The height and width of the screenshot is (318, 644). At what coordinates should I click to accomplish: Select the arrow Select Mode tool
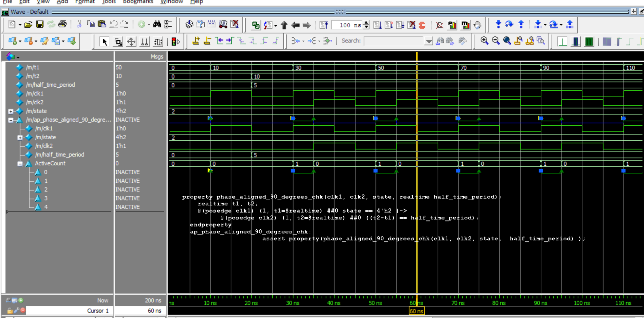(105, 42)
